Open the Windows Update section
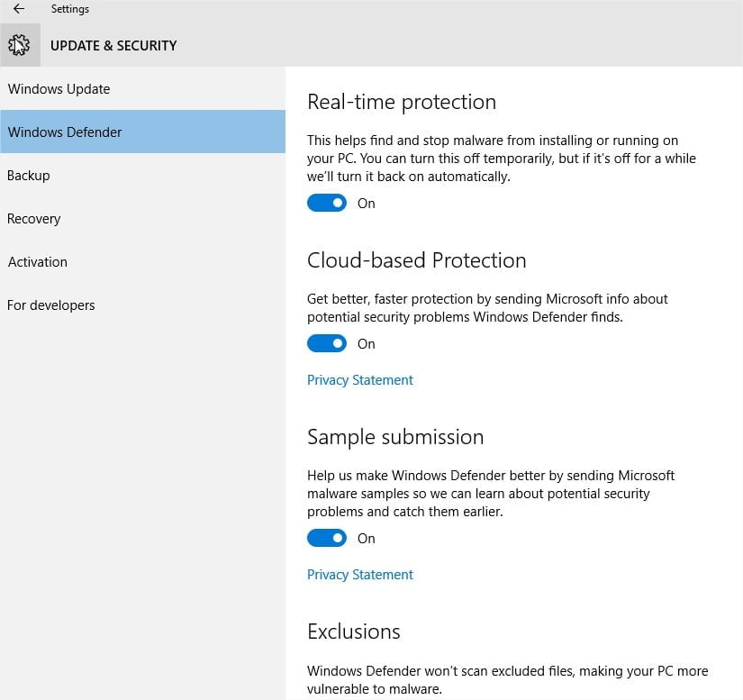Screen dimensions: 743x700 142,88
